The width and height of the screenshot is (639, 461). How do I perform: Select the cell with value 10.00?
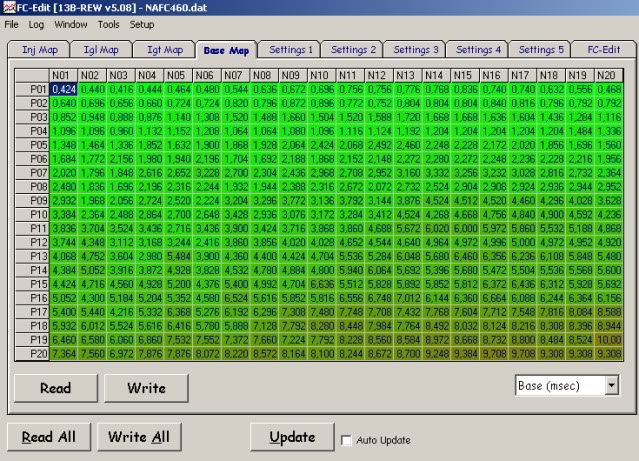(609, 340)
